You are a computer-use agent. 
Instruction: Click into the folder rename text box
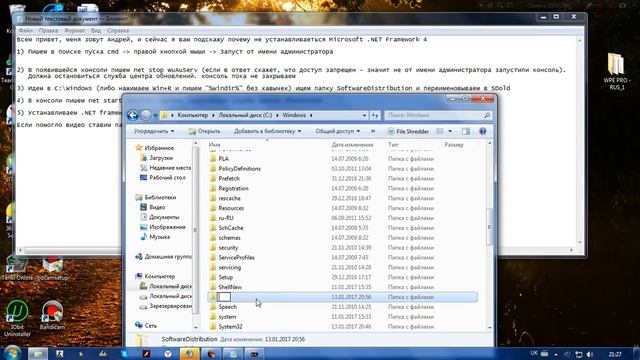point(224,297)
